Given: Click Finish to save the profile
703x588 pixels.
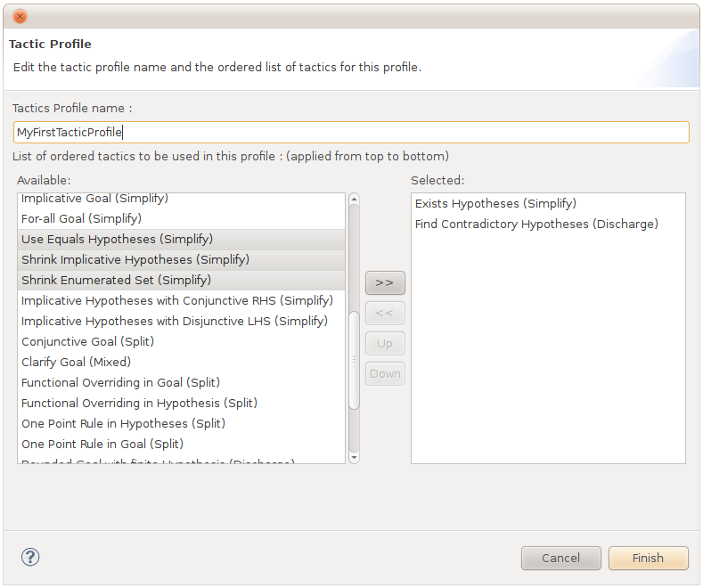Looking at the screenshot, I should [648, 558].
